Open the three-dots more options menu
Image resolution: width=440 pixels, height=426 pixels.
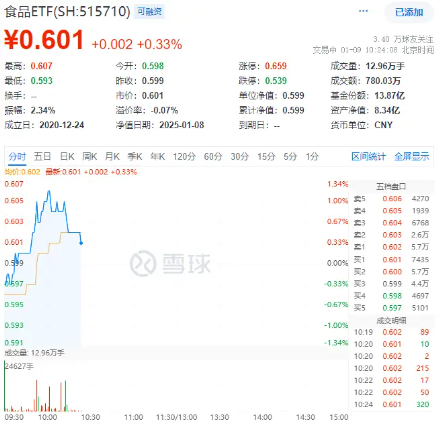pyautogui.click(x=363, y=11)
